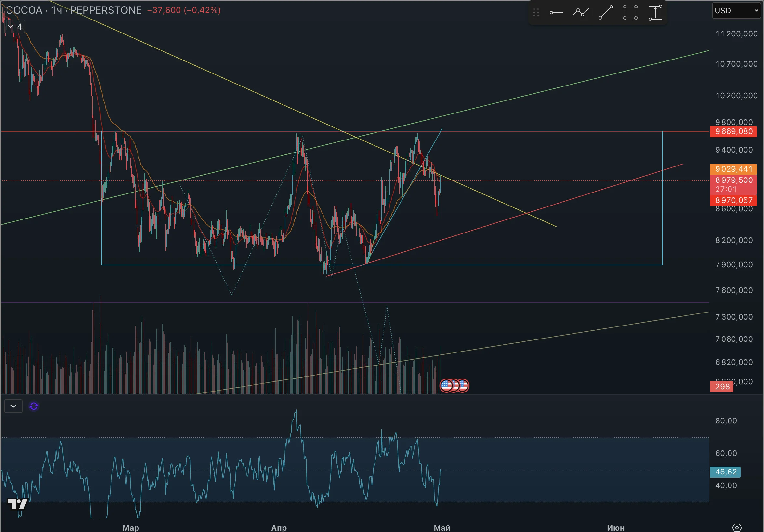Click the 80,00 level on RSI scale
The image size is (764, 532).
tap(726, 421)
